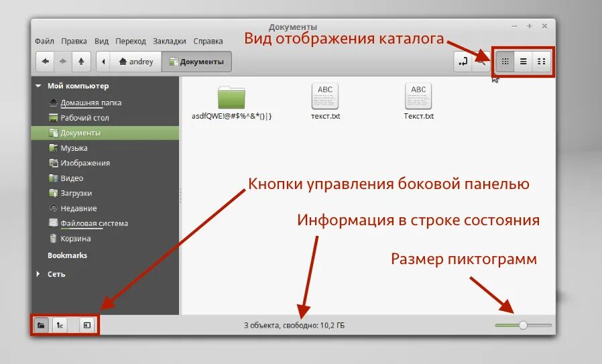Open the Справка menu

click(x=208, y=41)
